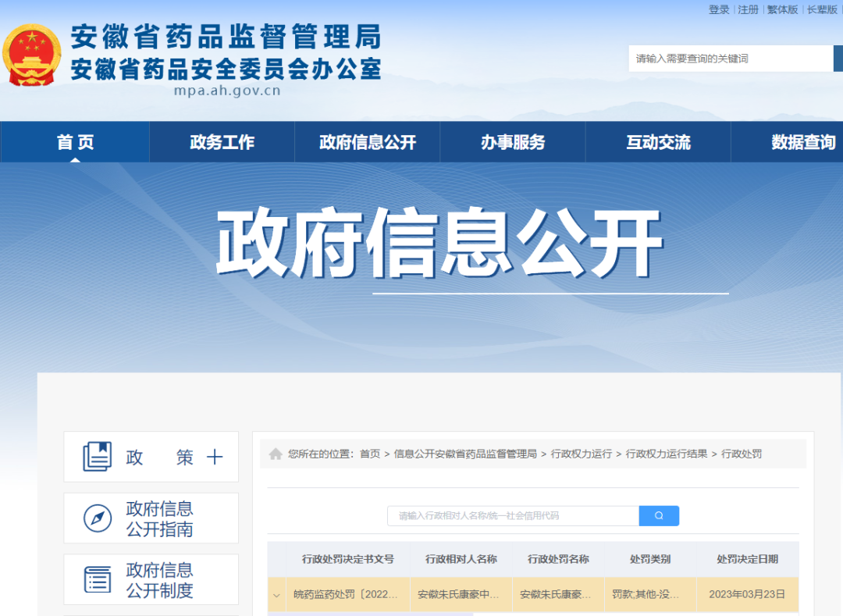Go to 办事服务 in the navigation bar
The image size is (843, 616).
pos(513,142)
